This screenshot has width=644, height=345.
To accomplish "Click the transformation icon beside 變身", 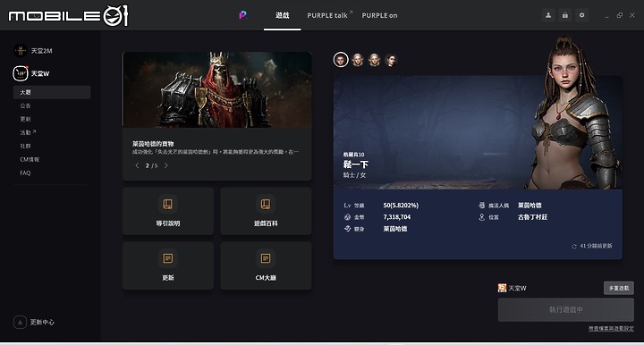I will [347, 229].
